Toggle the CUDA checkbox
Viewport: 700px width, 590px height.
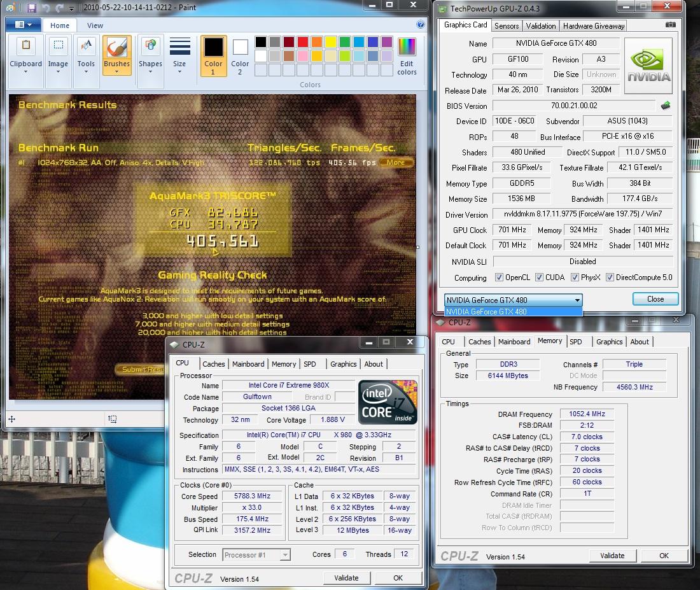coord(539,277)
